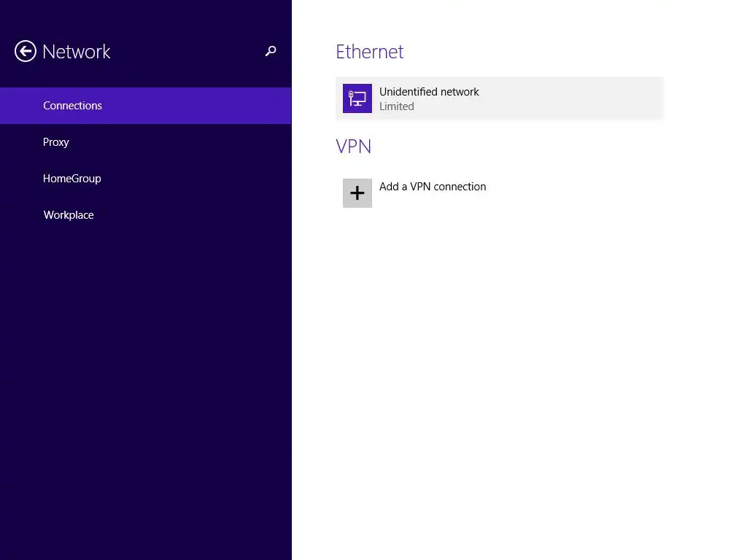Open the Unidentified network label
747x560 pixels.
(429, 92)
